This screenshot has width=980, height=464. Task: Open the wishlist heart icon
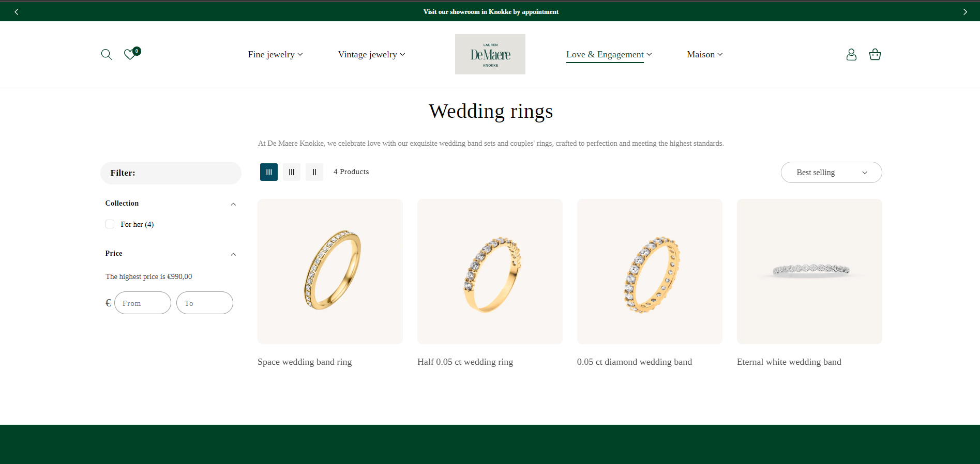pos(130,54)
